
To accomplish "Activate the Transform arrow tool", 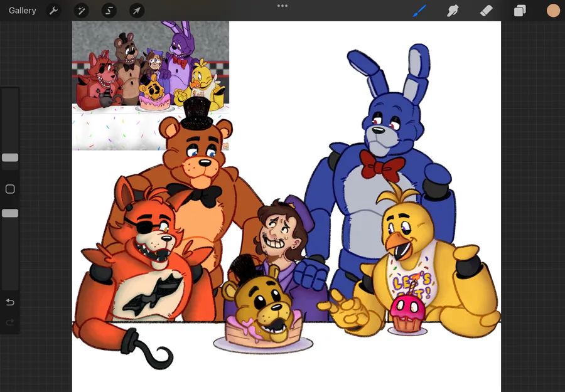I will [x=137, y=11].
